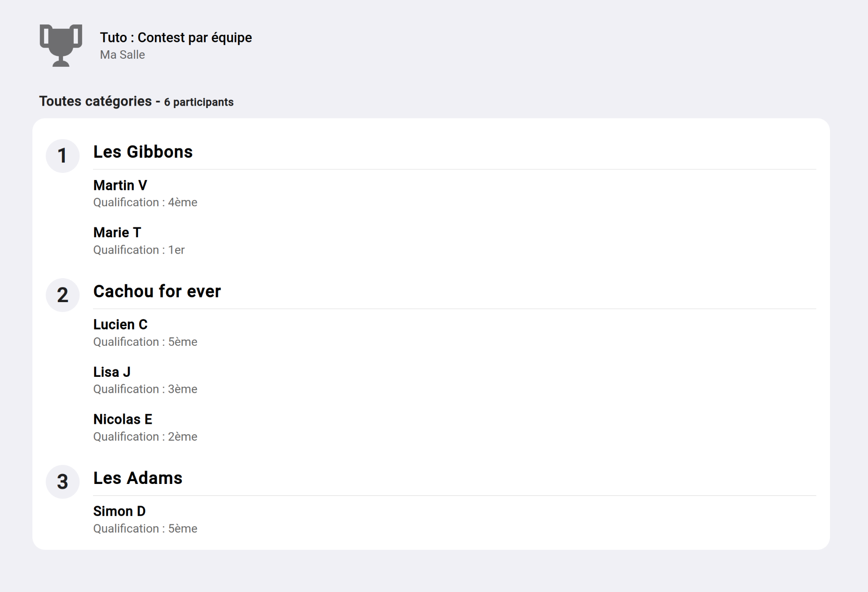
Task: Select participant Simon D
Action: 119,511
